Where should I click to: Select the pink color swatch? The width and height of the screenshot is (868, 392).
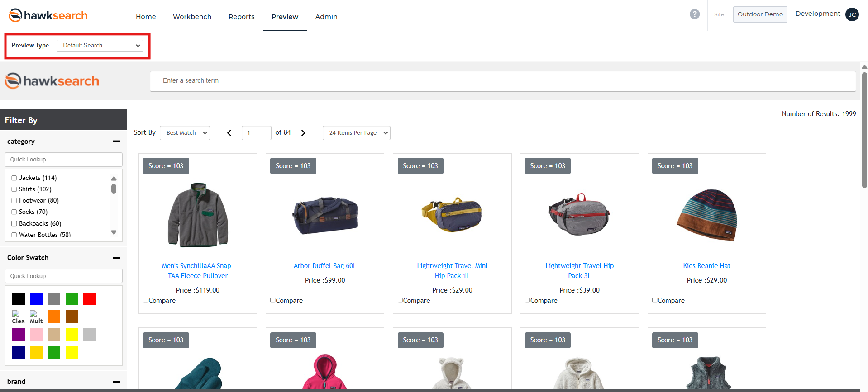point(36,335)
